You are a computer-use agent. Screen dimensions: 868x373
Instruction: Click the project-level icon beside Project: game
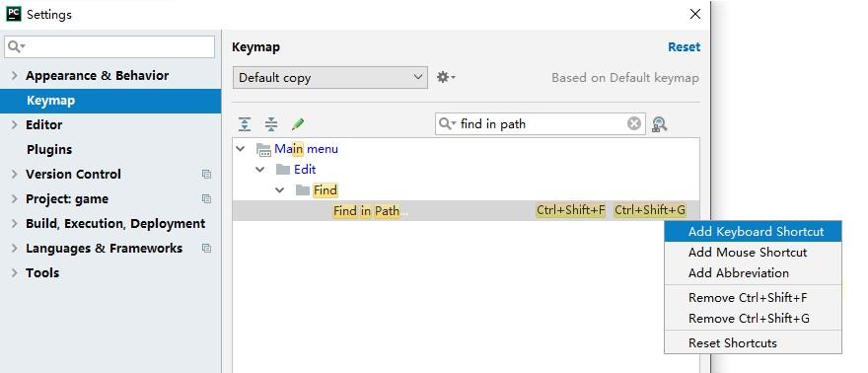(x=206, y=198)
